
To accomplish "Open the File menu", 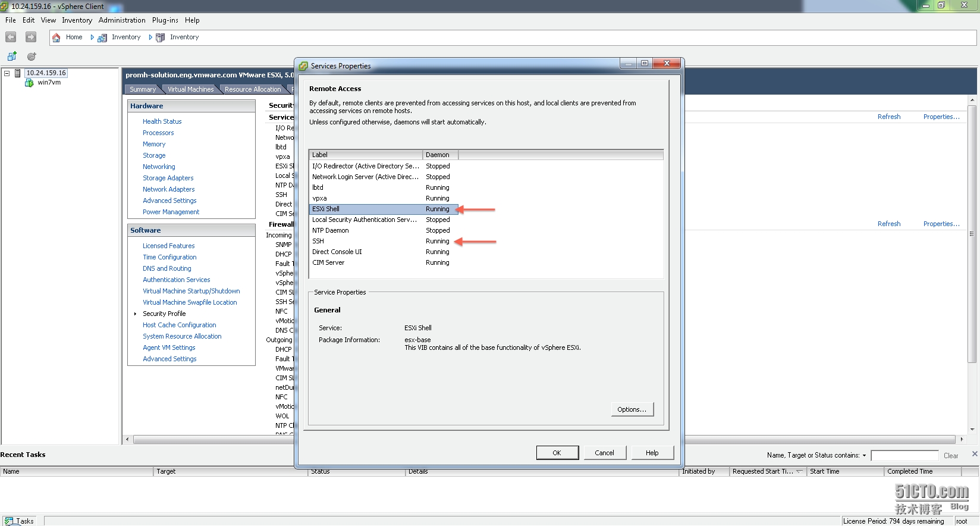I will [11, 20].
